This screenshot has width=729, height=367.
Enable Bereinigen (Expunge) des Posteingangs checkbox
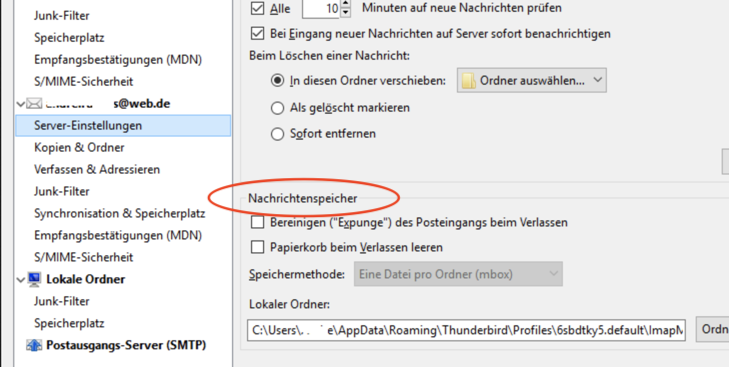coord(257,222)
